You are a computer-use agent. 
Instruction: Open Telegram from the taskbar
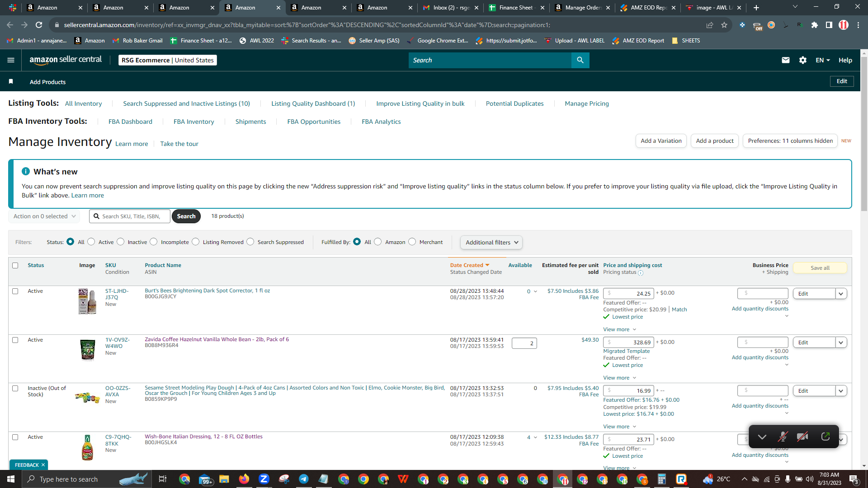tap(304, 479)
